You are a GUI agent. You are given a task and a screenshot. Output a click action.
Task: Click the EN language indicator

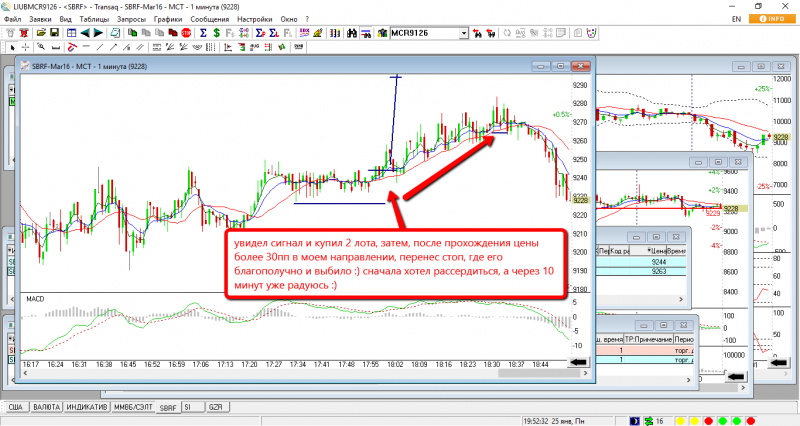coord(736,19)
